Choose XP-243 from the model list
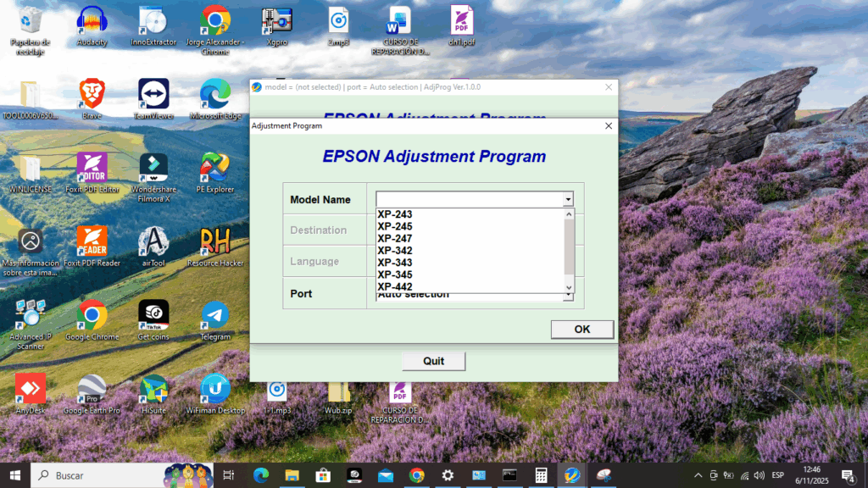The image size is (868, 488). click(x=395, y=214)
